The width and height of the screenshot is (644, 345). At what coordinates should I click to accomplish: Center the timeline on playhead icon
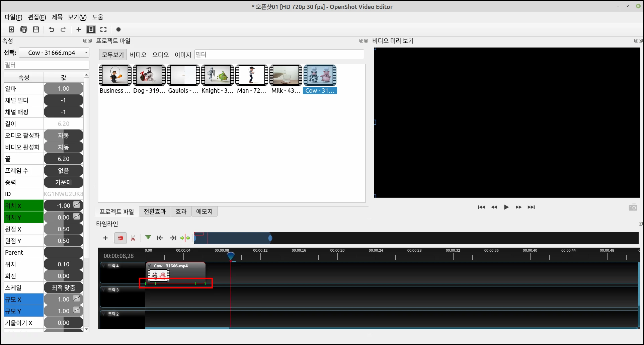click(185, 238)
